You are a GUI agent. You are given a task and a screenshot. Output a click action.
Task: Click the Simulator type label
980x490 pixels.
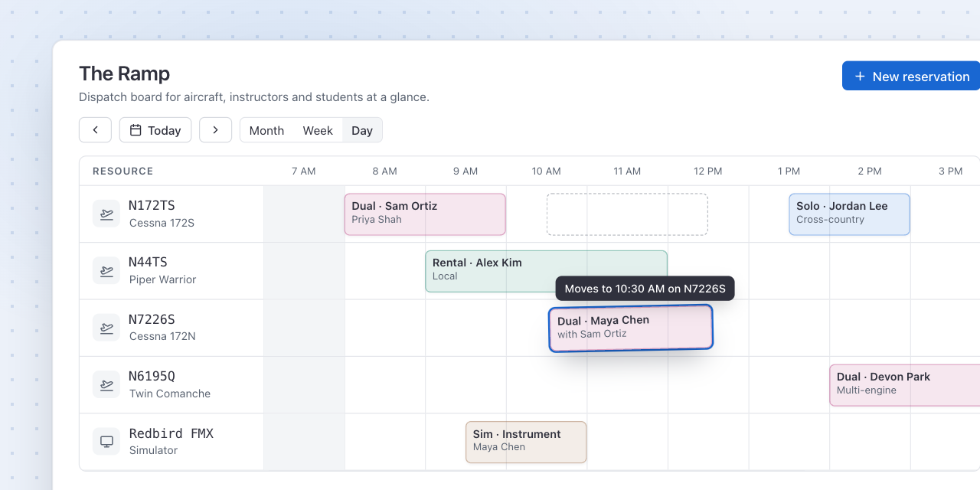click(153, 450)
